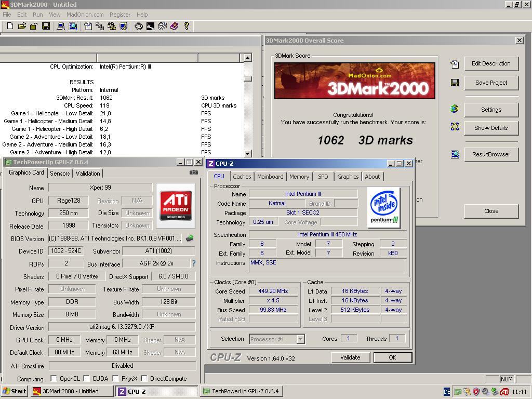The image size is (532, 399).
Task: Click the monitor display settings toolbar icon
Action: [124, 26]
